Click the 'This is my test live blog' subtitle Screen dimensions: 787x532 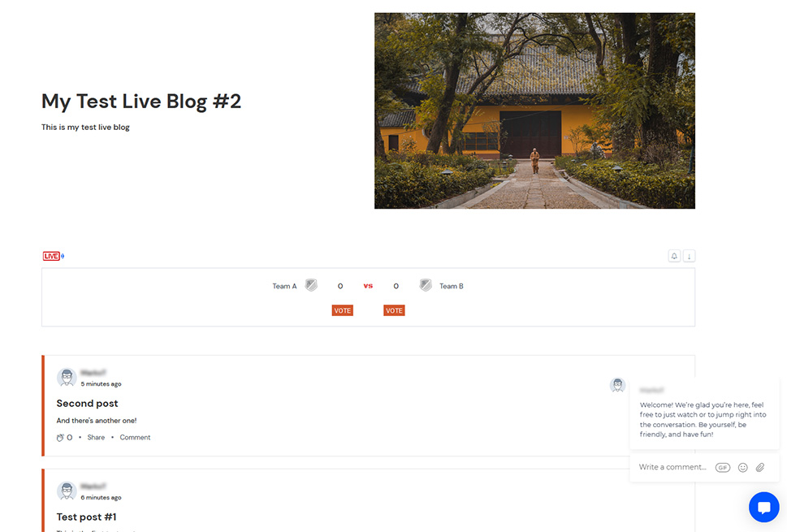[85, 128]
